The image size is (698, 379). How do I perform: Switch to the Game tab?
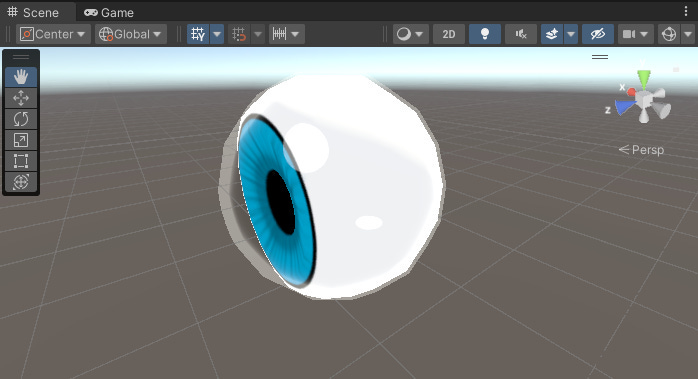(109, 12)
